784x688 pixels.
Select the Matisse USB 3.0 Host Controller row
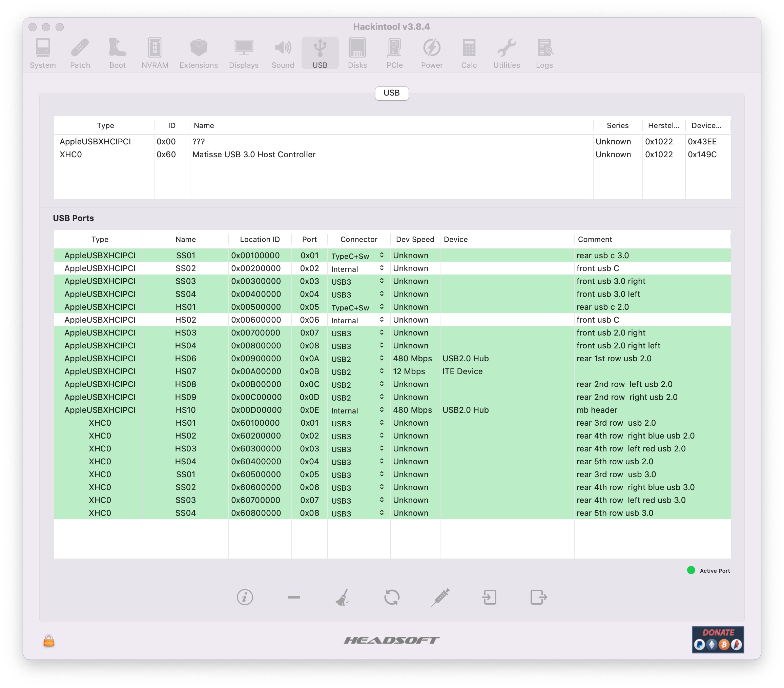(x=253, y=154)
